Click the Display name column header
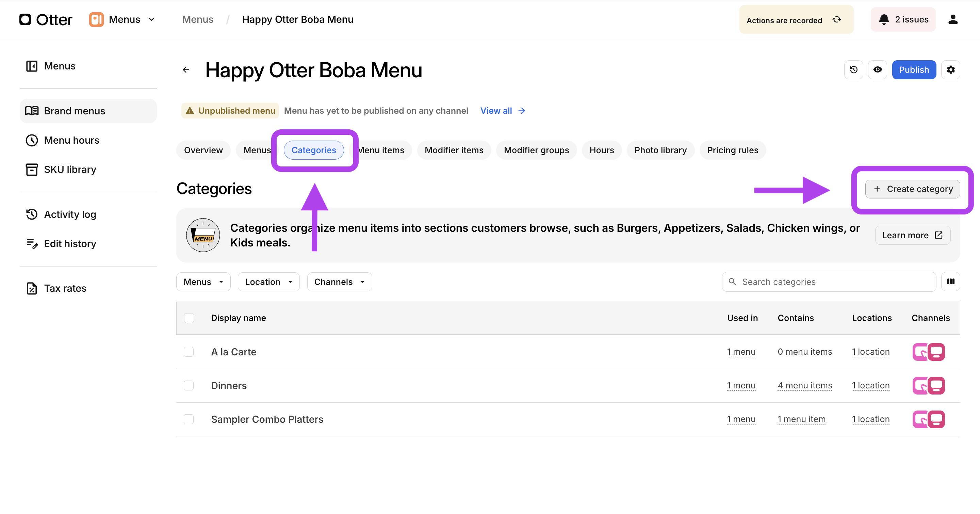 coord(239,318)
